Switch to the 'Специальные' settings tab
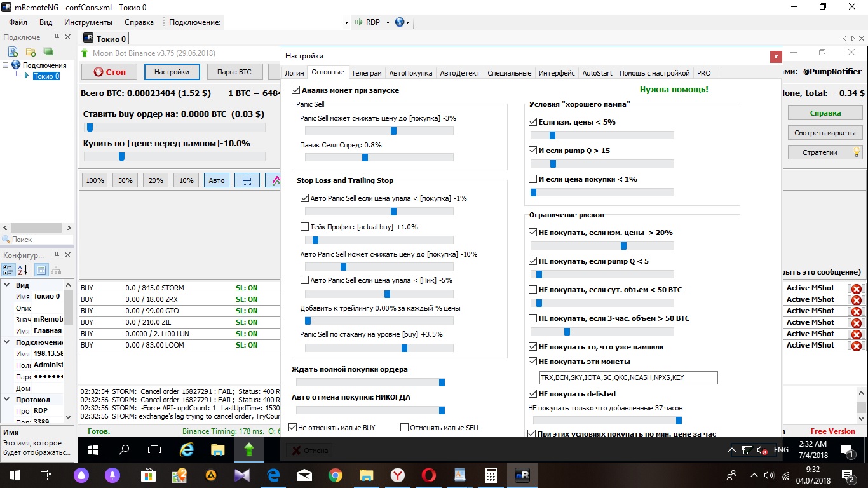The width and height of the screenshot is (868, 488). tap(510, 73)
